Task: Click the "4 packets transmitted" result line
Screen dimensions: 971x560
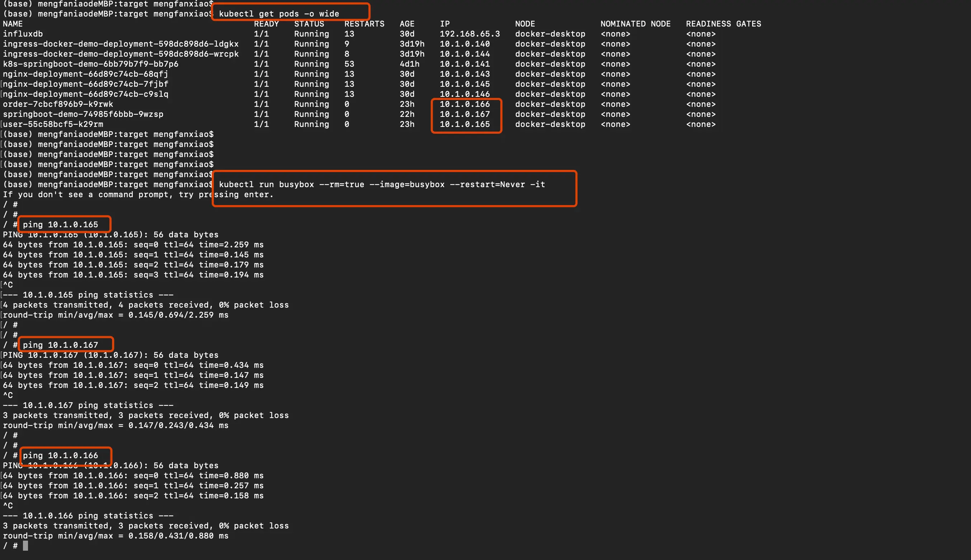Action: pos(145,305)
